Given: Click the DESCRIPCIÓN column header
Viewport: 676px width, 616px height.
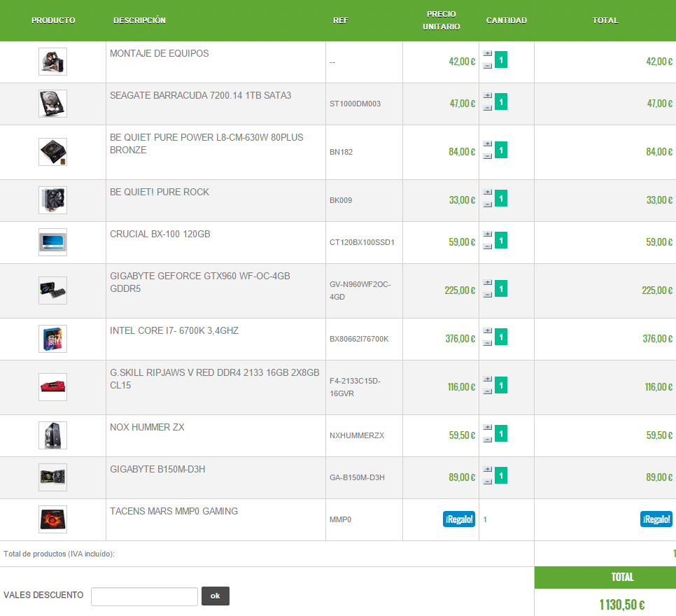Looking at the screenshot, I should click(x=139, y=20).
